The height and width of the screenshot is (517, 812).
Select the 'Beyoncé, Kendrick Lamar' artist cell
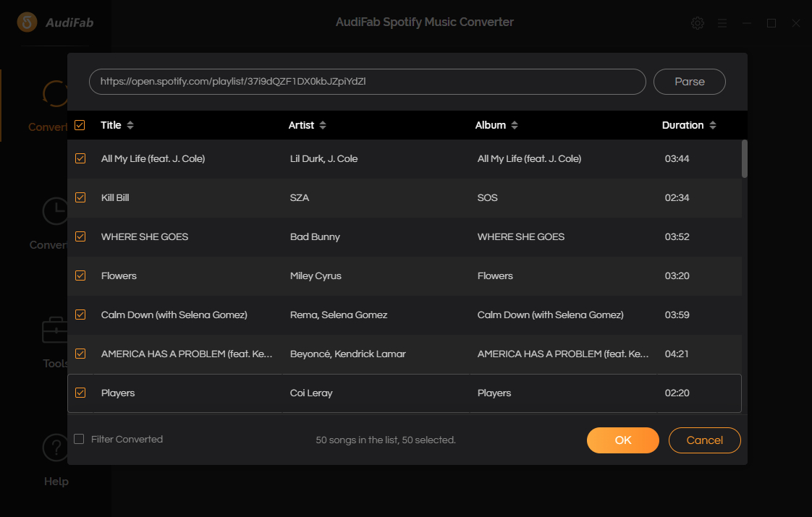347,354
